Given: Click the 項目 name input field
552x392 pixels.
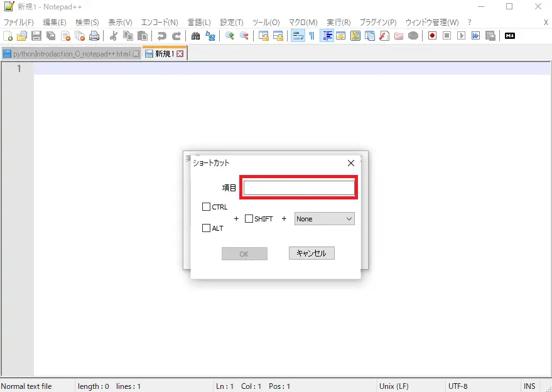Looking at the screenshot, I should pos(299,188).
